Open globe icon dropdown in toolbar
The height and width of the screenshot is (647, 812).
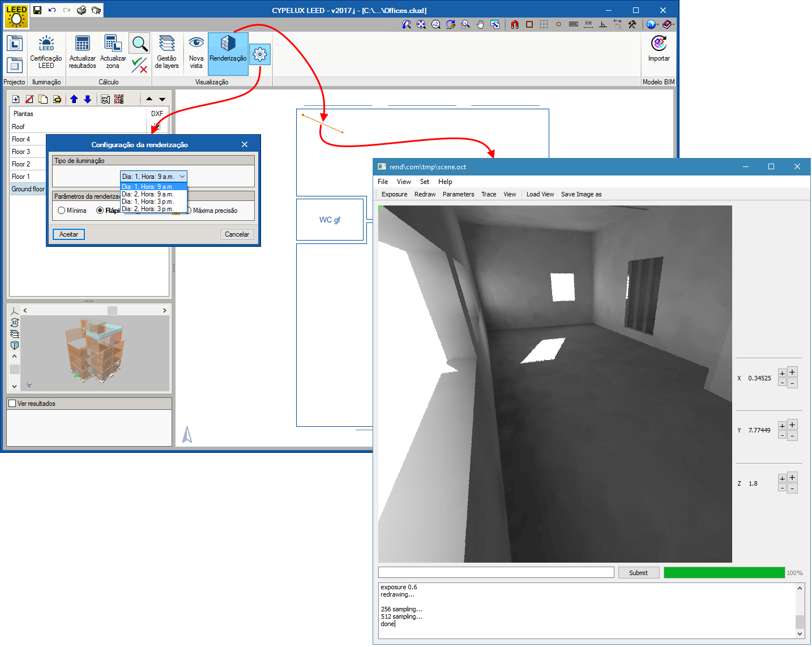(652, 24)
